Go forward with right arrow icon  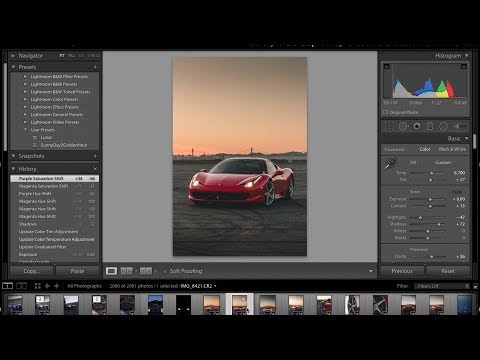point(56,286)
